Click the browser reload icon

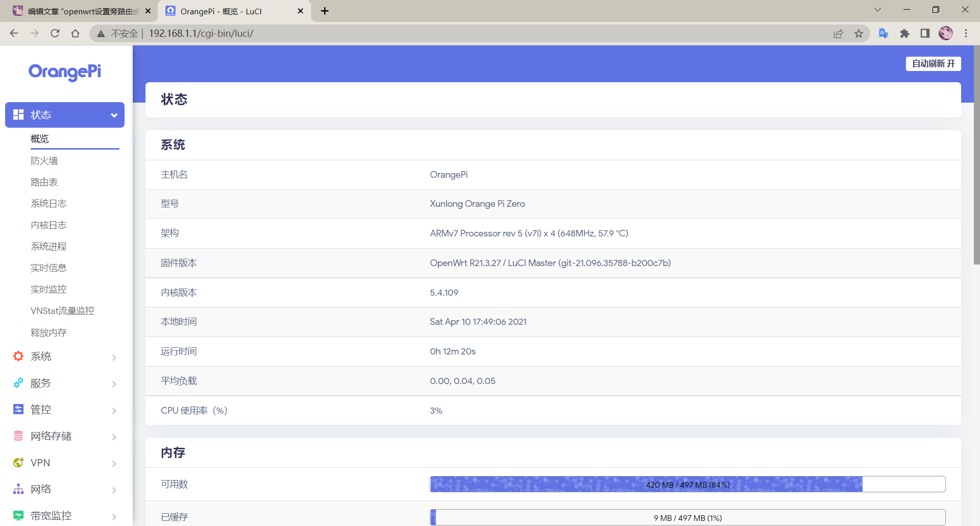pos(55,33)
